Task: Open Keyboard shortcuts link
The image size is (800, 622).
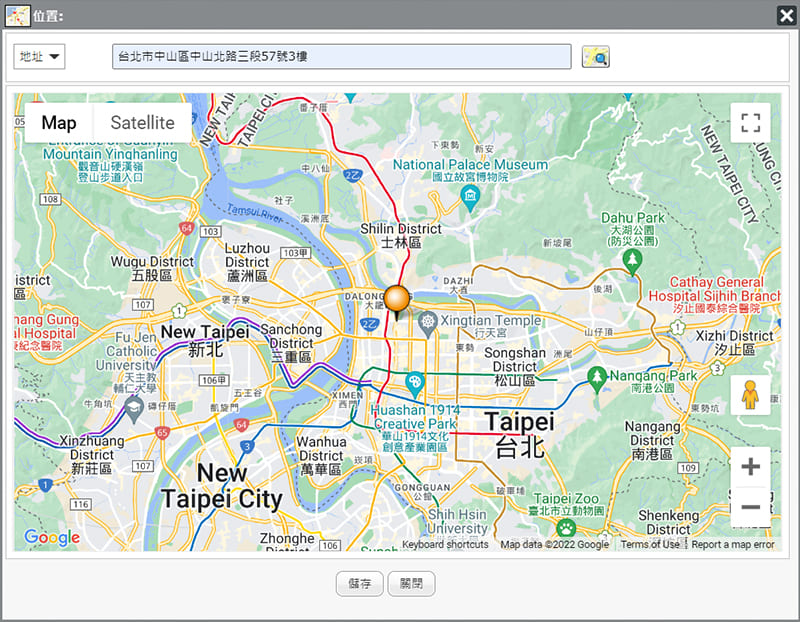Action: (445, 544)
